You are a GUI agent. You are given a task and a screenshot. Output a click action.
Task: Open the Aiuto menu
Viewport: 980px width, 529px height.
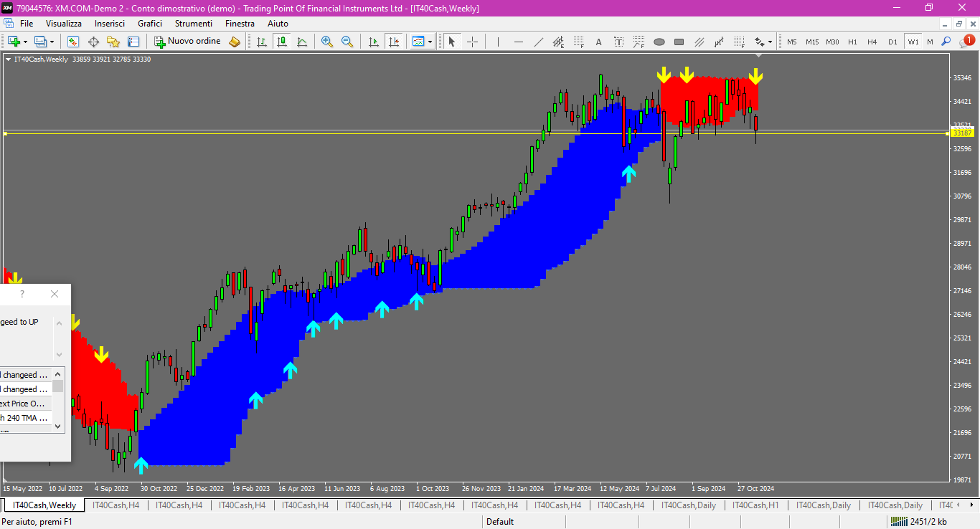pos(278,24)
